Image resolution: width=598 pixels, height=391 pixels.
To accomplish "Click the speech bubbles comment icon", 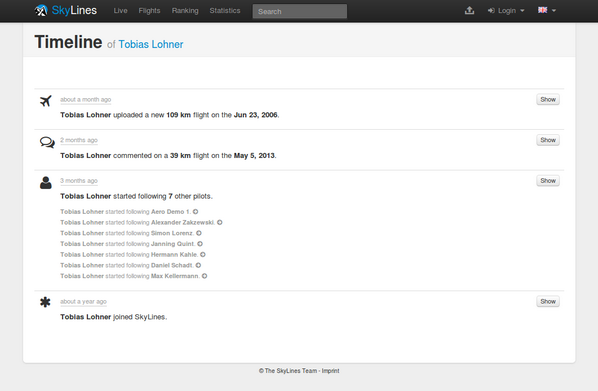I will coord(47,142).
